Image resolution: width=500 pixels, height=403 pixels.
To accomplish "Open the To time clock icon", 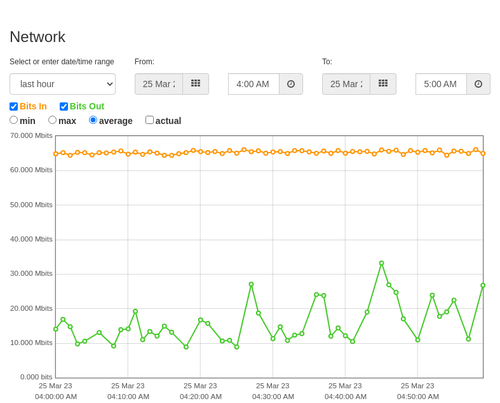I will (478, 84).
